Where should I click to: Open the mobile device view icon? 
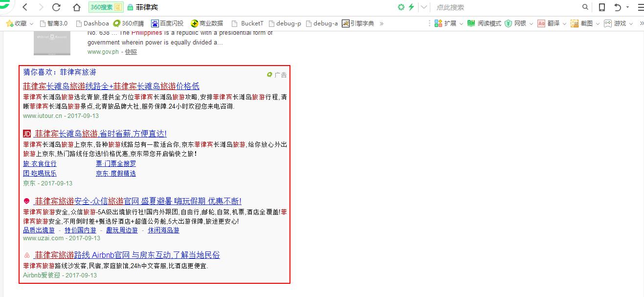(602, 7)
